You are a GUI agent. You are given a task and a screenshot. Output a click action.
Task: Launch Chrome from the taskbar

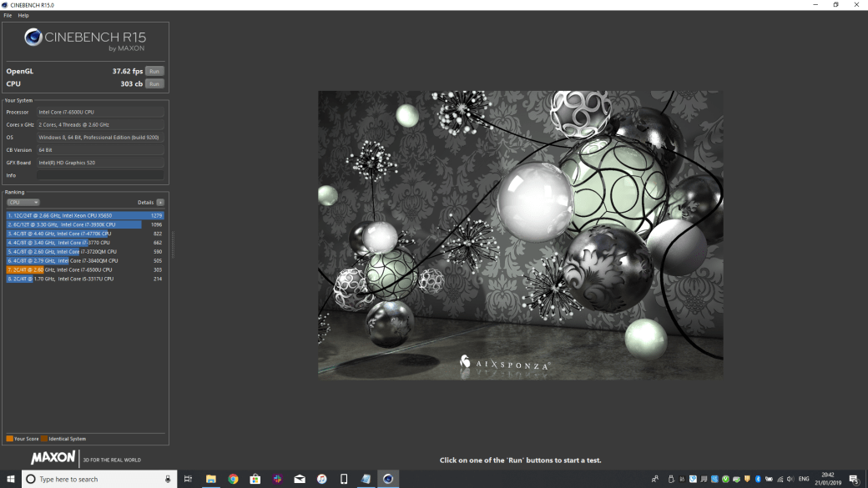point(232,479)
